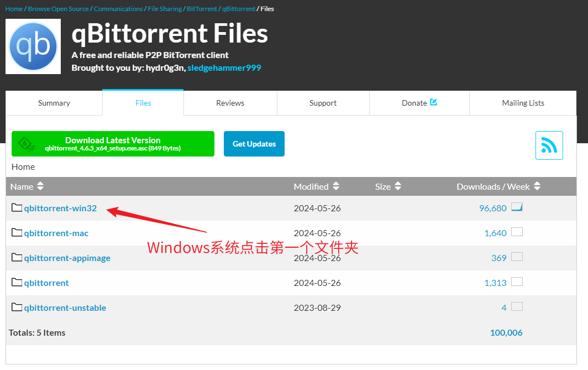Toggle the stats box for qbittorrent-mac row
The width and height of the screenshot is (588, 370).
517,232
